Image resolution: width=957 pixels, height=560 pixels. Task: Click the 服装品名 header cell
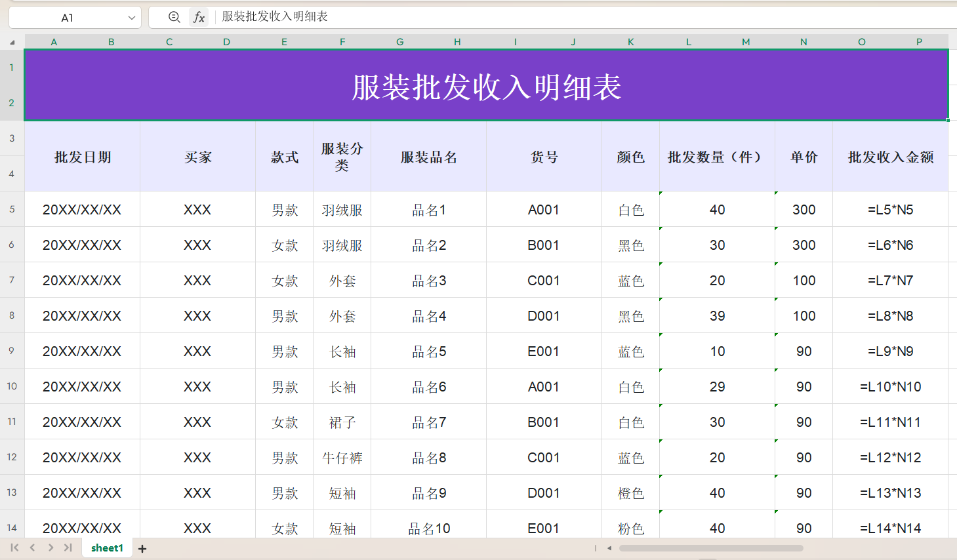click(x=429, y=157)
